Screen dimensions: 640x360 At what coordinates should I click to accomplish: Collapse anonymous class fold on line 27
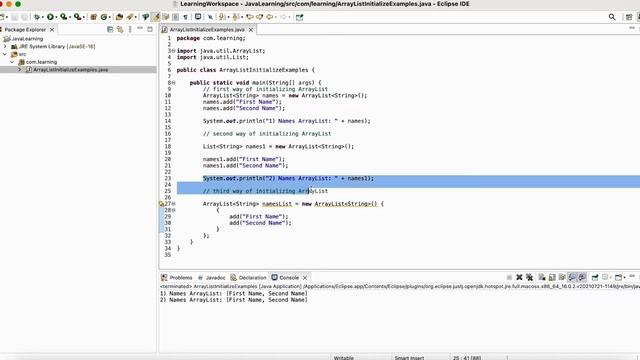click(173, 204)
